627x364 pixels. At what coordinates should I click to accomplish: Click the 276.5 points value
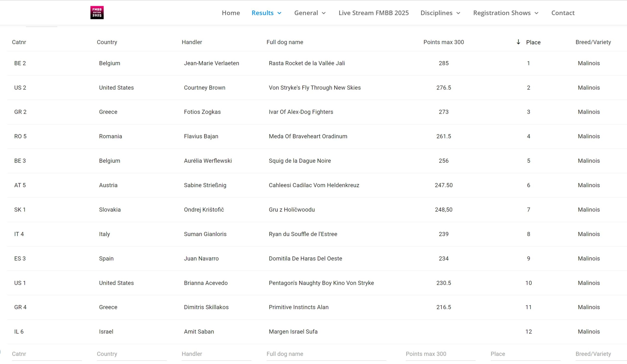click(444, 88)
